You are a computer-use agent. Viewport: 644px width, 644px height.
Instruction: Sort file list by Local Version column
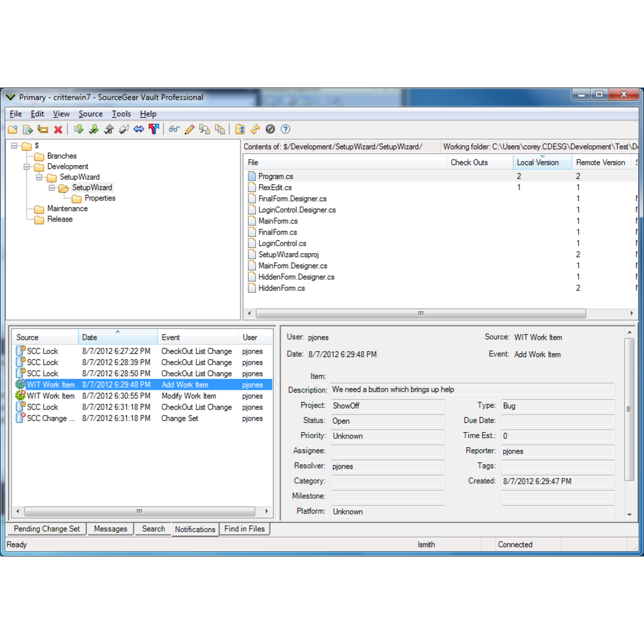tap(537, 163)
